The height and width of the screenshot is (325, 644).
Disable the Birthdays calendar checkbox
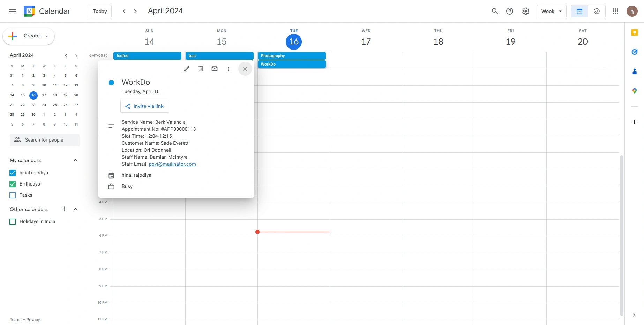(x=13, y=184)
